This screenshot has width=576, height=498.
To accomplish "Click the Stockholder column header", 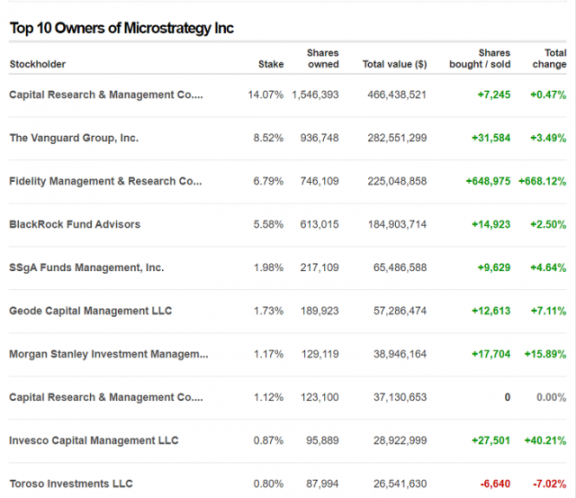I will [x=37, y=64].
